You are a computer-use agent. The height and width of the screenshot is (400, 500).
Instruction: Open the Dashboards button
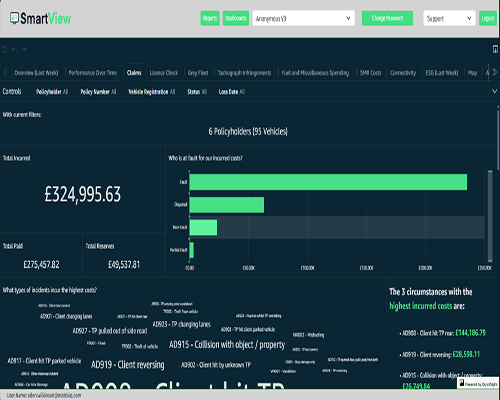[236, 18]
